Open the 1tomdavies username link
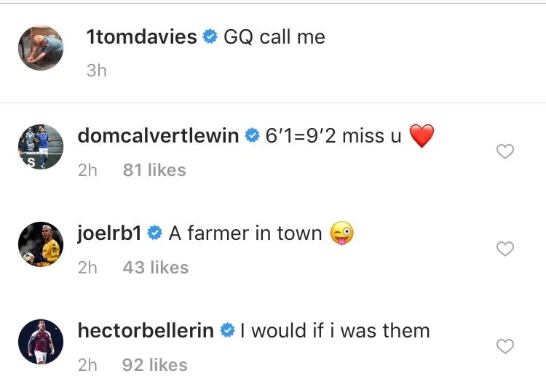 142,38
